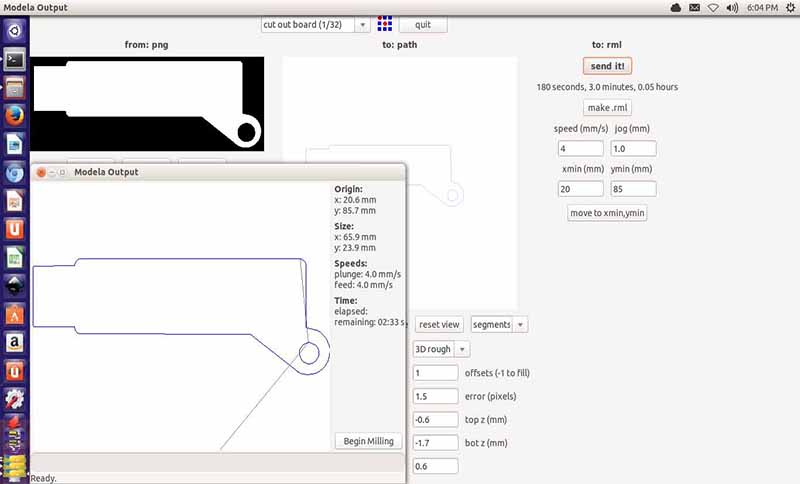Click the arrow beside 3D rough

(x=462, y=349)
